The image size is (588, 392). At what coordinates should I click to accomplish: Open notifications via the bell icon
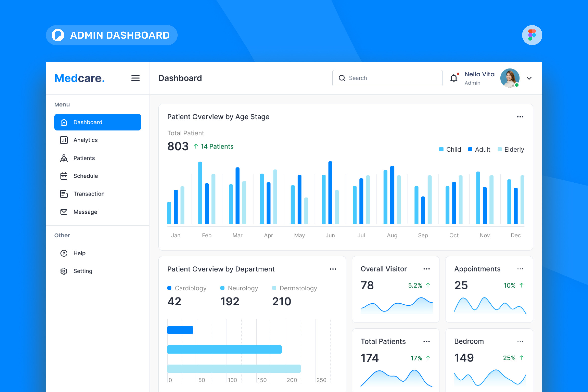pos(454,78)
